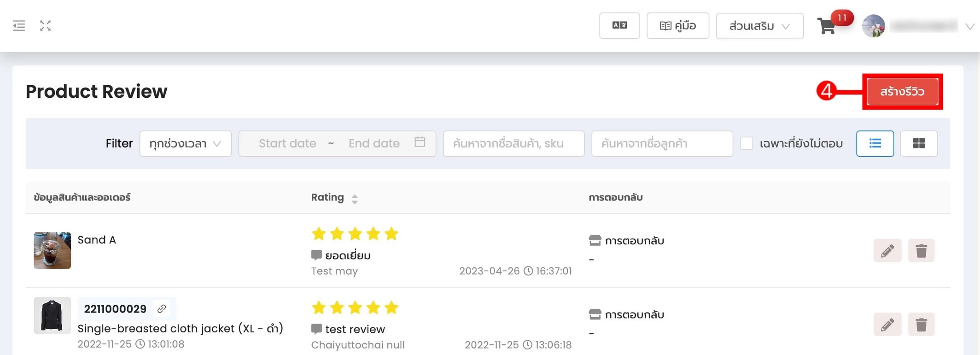Enter fullscreen mode
Viewport: 980px width, 355px height.
coord(46,25)
